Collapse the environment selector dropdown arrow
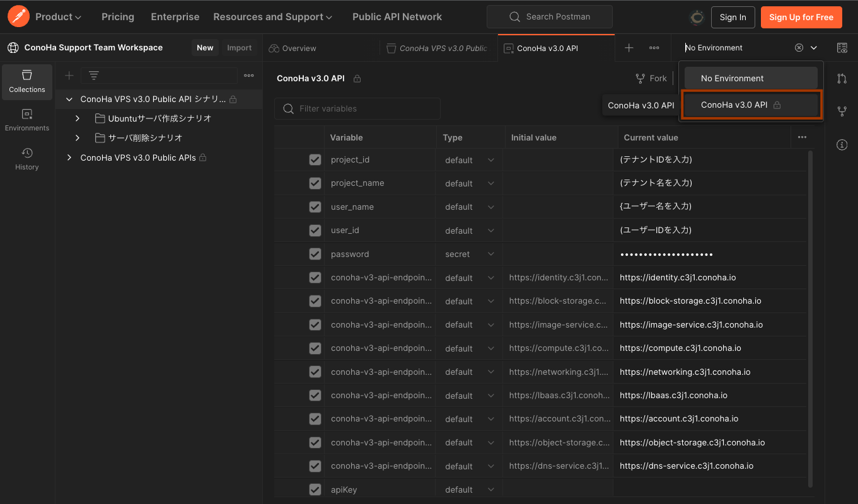The width and height of the screenshot is (858, 504). tap(814, 48)
